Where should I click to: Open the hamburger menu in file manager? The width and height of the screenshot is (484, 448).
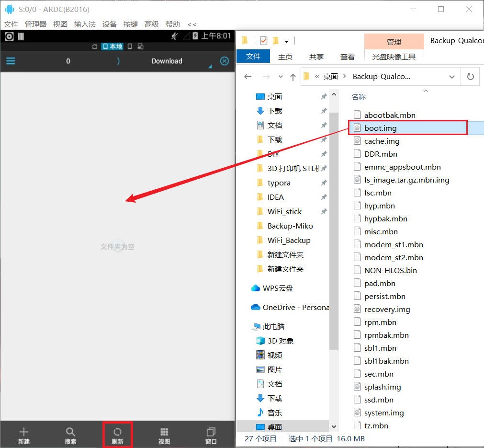click(x=11, y=61)
